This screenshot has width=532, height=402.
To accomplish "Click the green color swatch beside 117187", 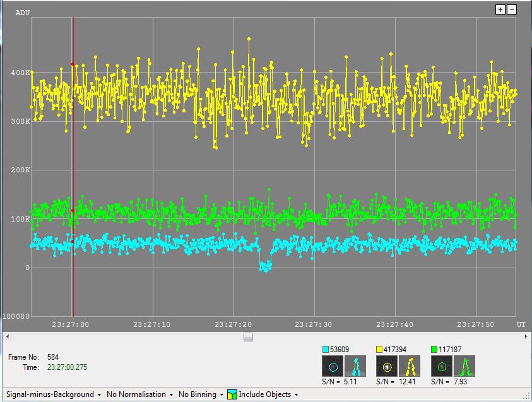I will click(434, 349).
